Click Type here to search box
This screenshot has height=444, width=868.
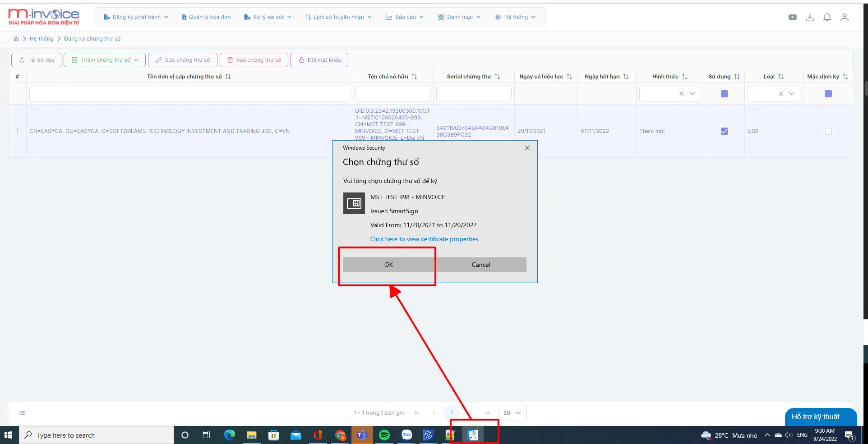pos(97,435)
